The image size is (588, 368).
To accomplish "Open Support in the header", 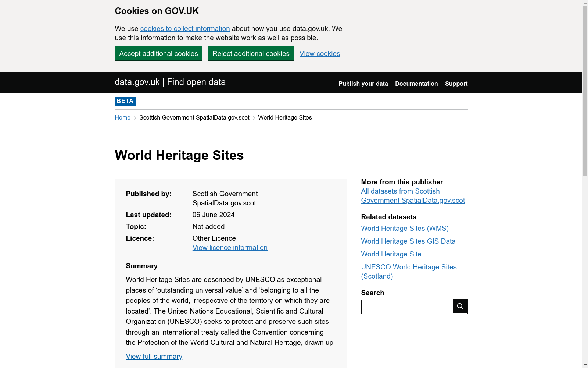I will 456,84.
